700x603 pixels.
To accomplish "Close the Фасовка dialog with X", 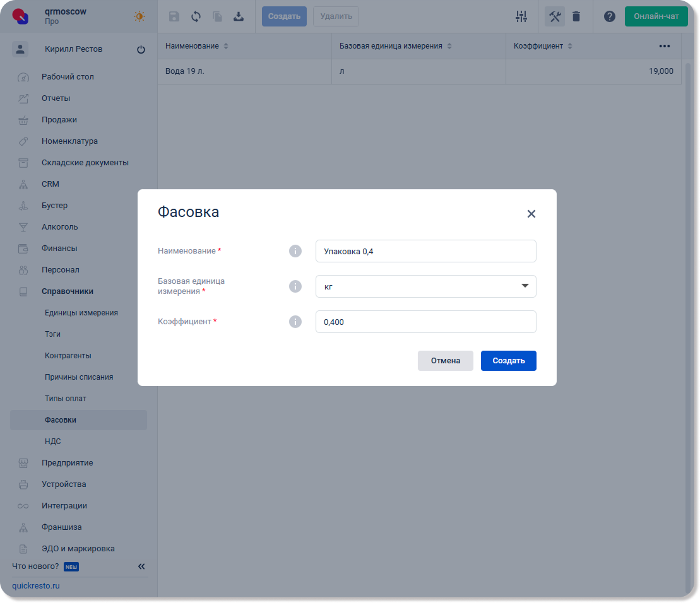I will 531,214.
